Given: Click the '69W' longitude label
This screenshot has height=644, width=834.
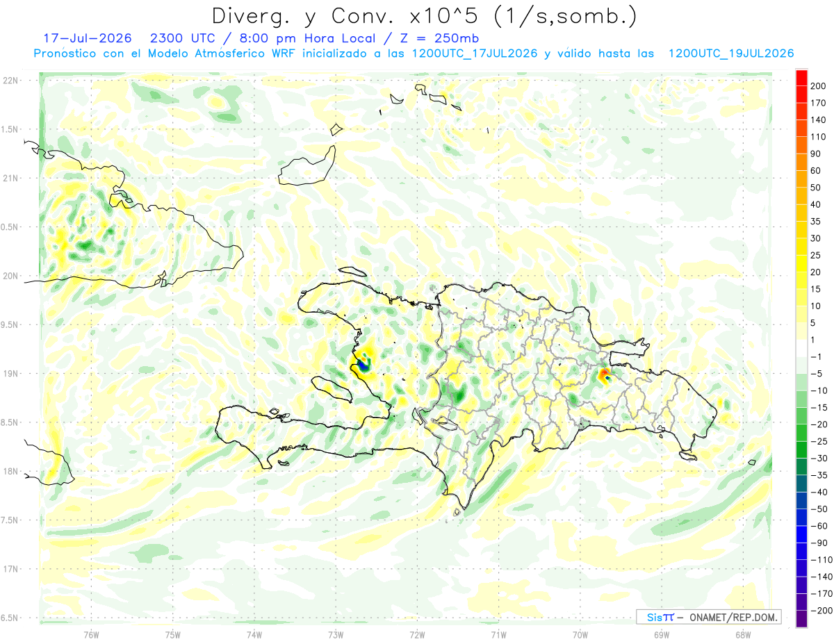Looking at the screenshot, I should point(662,634).
